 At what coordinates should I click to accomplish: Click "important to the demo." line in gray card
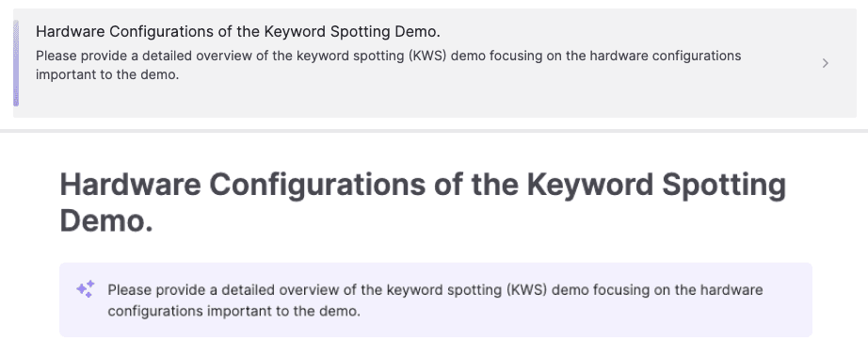pyautogui.click(x=107, y=75)
